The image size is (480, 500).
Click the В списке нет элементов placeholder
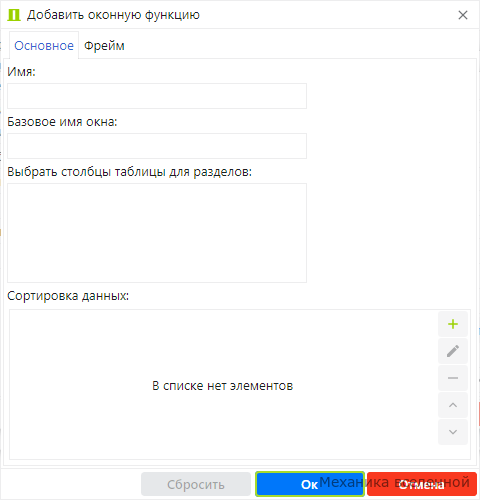pos(223,386)
